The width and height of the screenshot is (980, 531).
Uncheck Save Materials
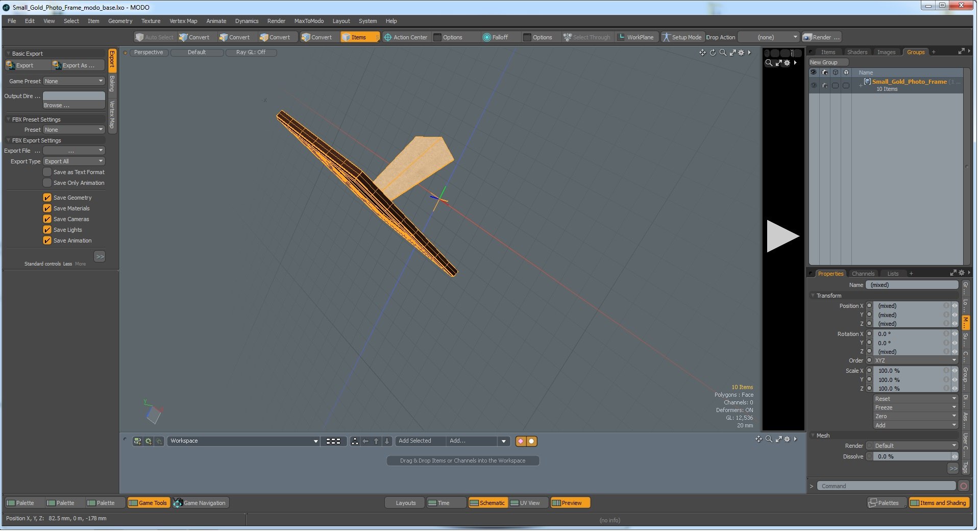coord(47,208)
